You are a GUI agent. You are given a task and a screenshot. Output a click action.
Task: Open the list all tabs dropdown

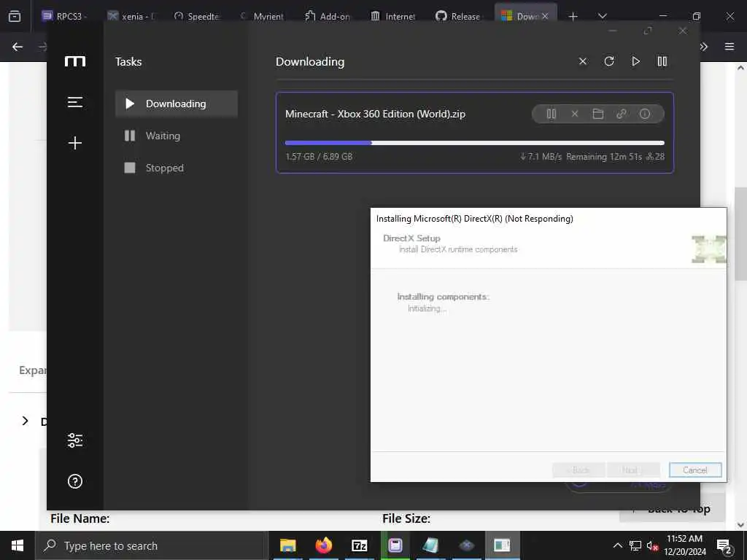[603, 16]
